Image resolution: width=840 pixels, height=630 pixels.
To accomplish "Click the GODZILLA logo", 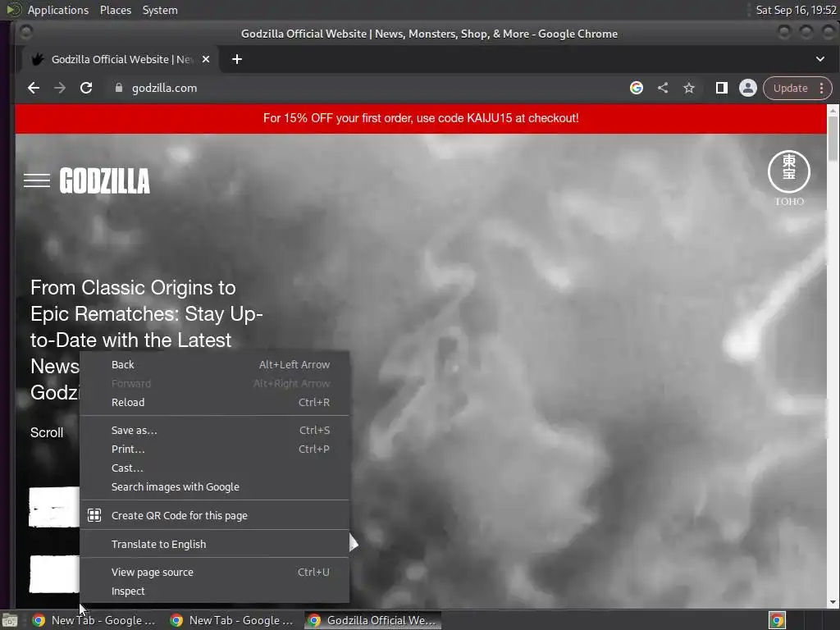I will click(x=104, y=180).
